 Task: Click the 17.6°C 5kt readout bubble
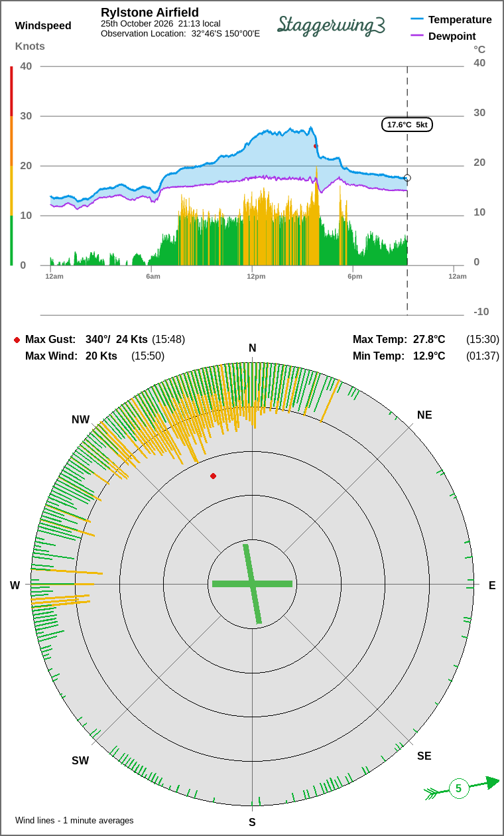click(407, 125)
